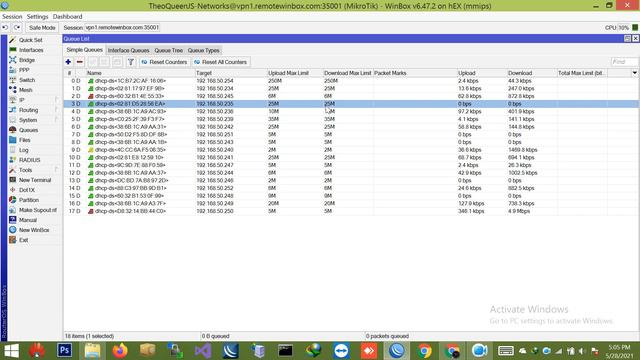This screenshot has width=640, height=360.
Task: Select queue row with target 192.168.50.245
Action: coord(351,96)
